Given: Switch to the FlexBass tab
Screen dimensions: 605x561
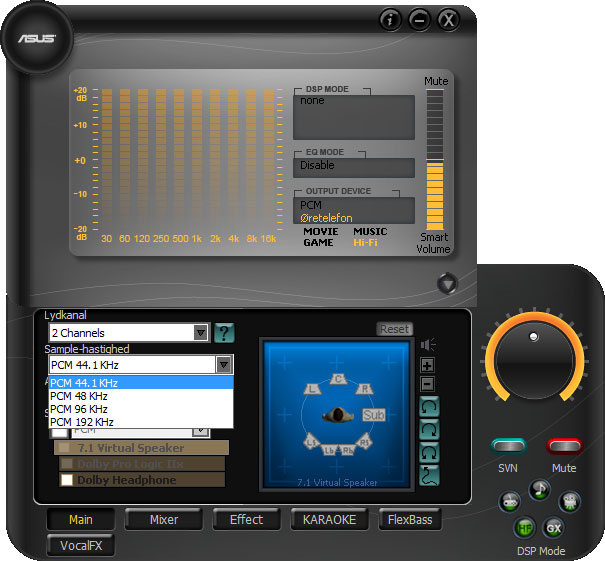Looking at the screenshot, I should [x=410, y=519].
